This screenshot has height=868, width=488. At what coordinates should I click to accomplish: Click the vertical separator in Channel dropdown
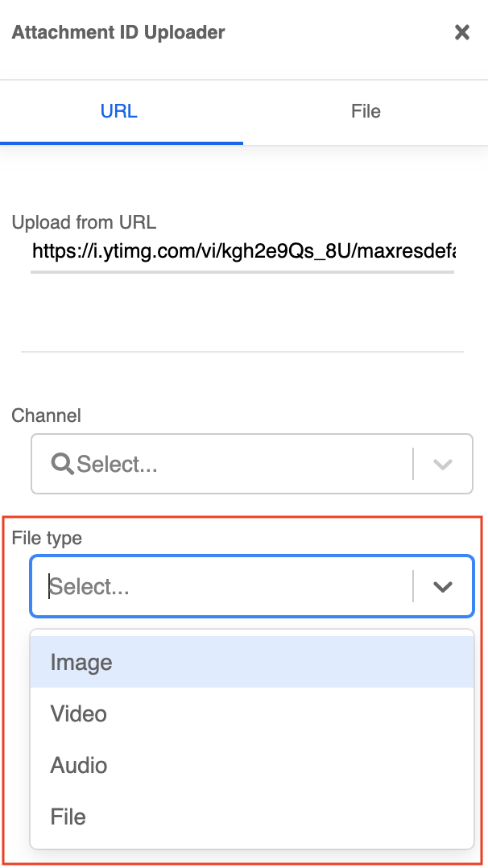coord(413,464)
